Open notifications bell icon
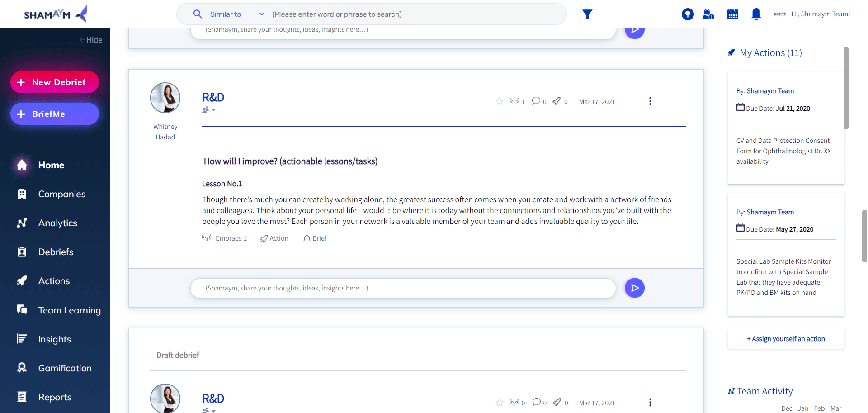This screenshot has height=413, width=868. point(756,14)
